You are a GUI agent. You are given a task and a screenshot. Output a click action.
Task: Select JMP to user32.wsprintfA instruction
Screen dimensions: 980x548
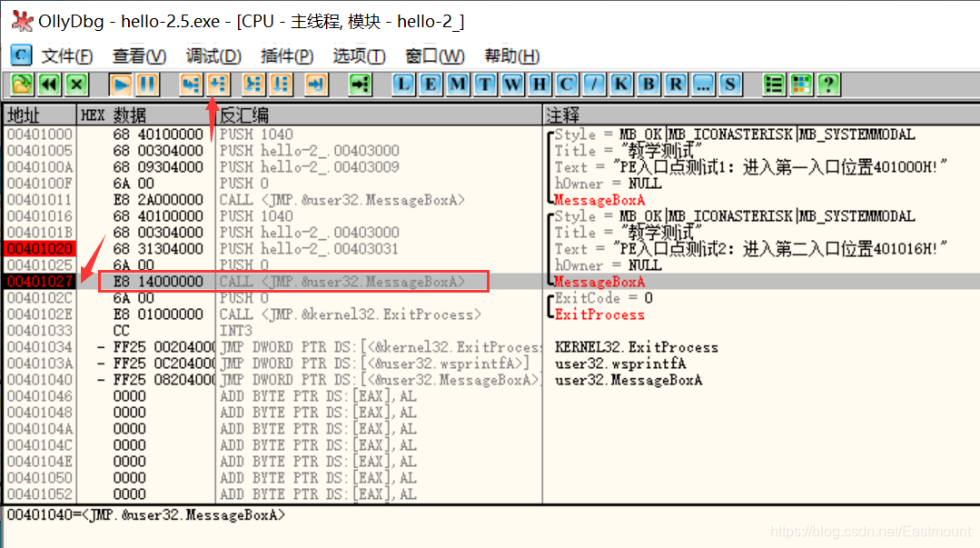(375, 364)
